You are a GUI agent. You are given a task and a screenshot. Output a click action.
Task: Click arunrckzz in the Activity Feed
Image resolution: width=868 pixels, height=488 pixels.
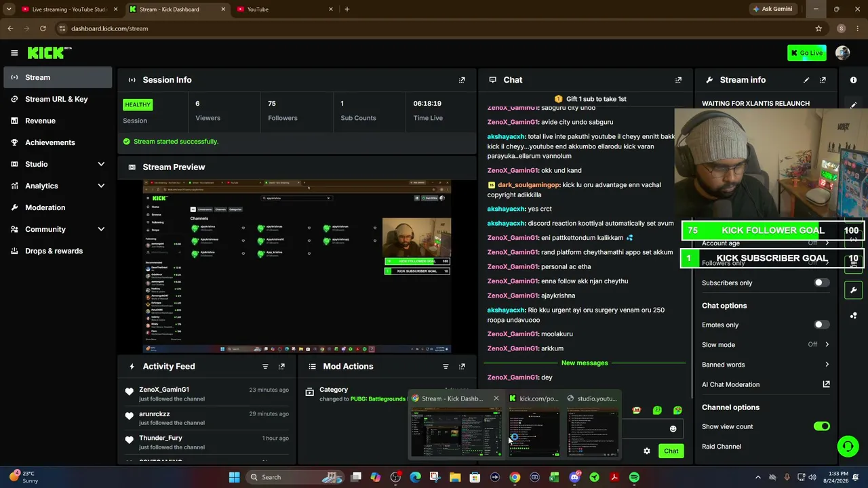coord(155,414)
